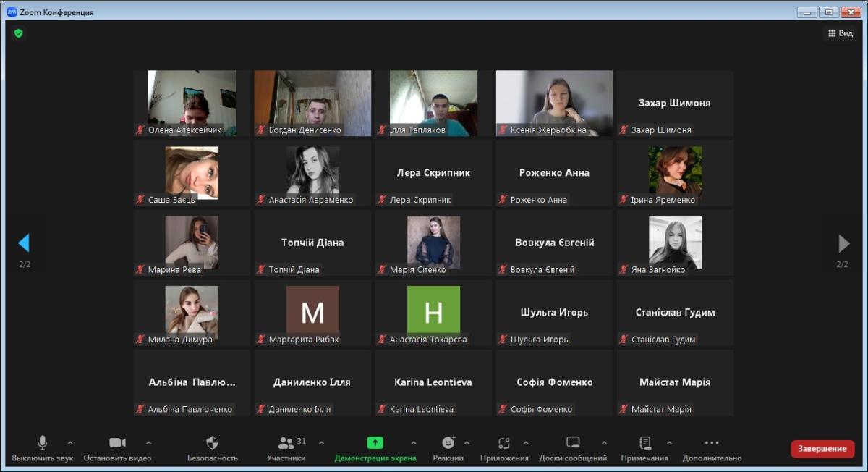Image resolution: width=868 pixels, height=472 pixels.
Task: Click the large Даниленко Ілля tile name
Action: tap(312, 382)
